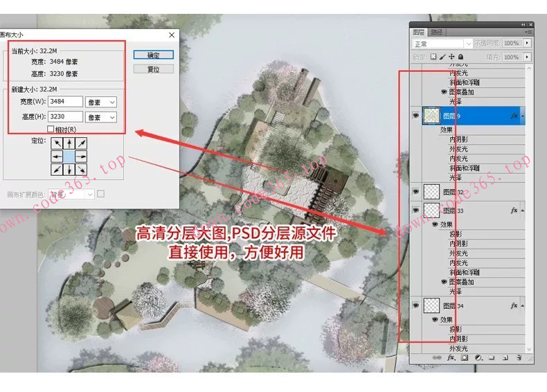Open Layers panel flyout menu icon
The width and height of the screenshot is (547, 392).
coord(528,32)
